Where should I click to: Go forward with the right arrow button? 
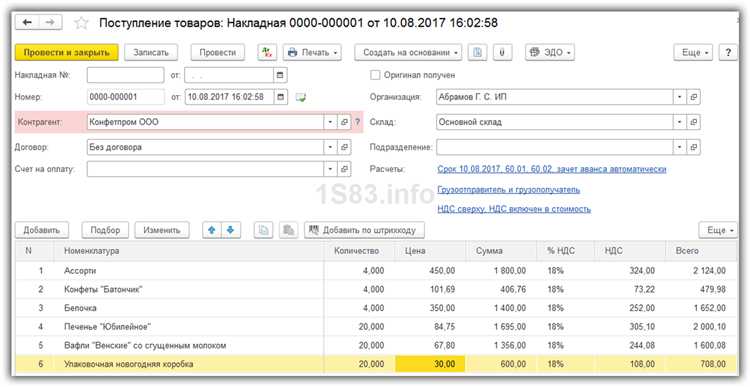click(50, 22)
